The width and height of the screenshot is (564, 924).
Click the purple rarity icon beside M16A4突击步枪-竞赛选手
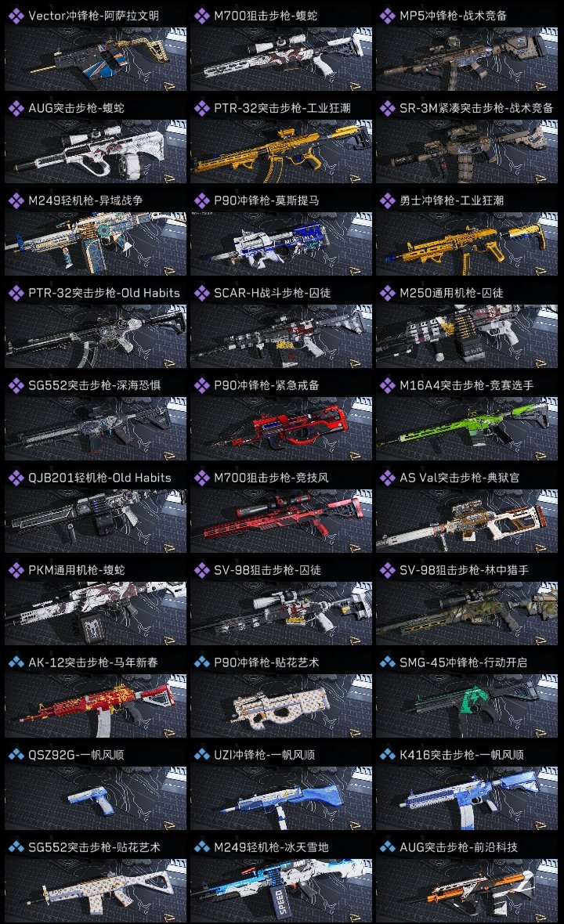pyautogui.click(x=387, y=385)
